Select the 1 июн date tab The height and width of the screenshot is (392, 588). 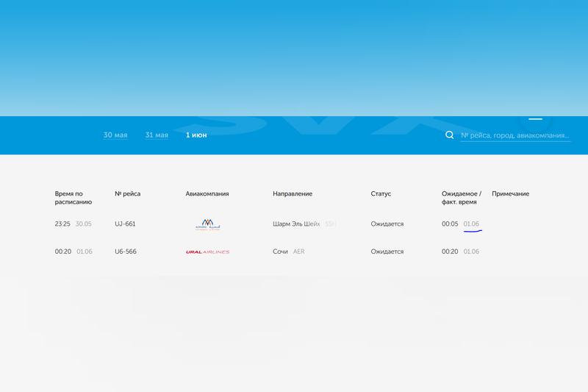point(196,135)
